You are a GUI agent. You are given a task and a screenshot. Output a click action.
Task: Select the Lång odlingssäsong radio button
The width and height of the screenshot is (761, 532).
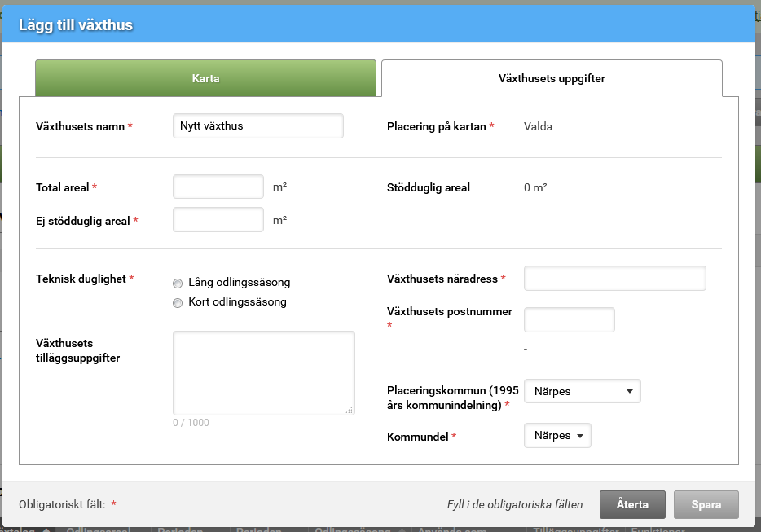pos(178,284)
